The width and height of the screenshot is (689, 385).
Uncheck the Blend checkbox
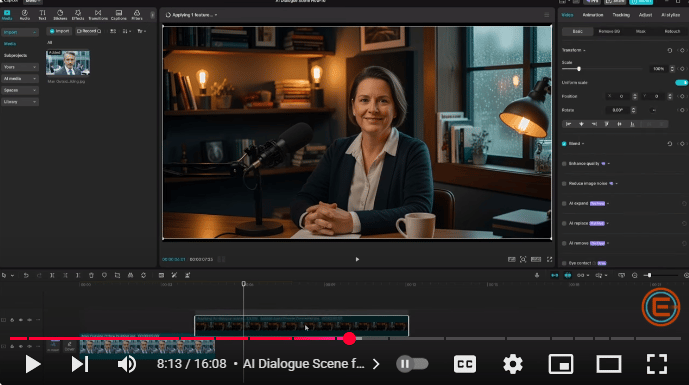tap(564, 144)
